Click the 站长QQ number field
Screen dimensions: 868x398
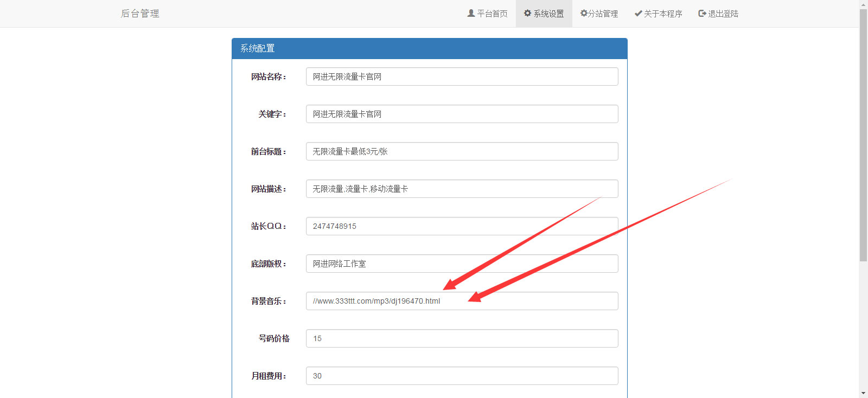[462, 226]
